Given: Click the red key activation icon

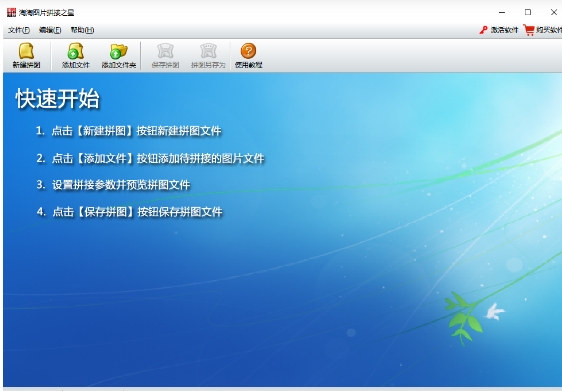Looking at the screenshot, I should click(484, 30).
